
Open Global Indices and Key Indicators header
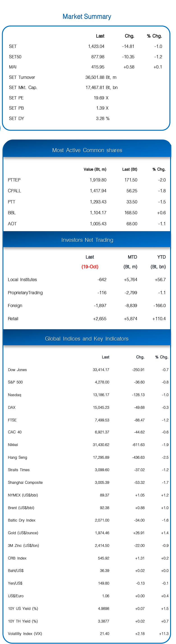pos(87,339)
